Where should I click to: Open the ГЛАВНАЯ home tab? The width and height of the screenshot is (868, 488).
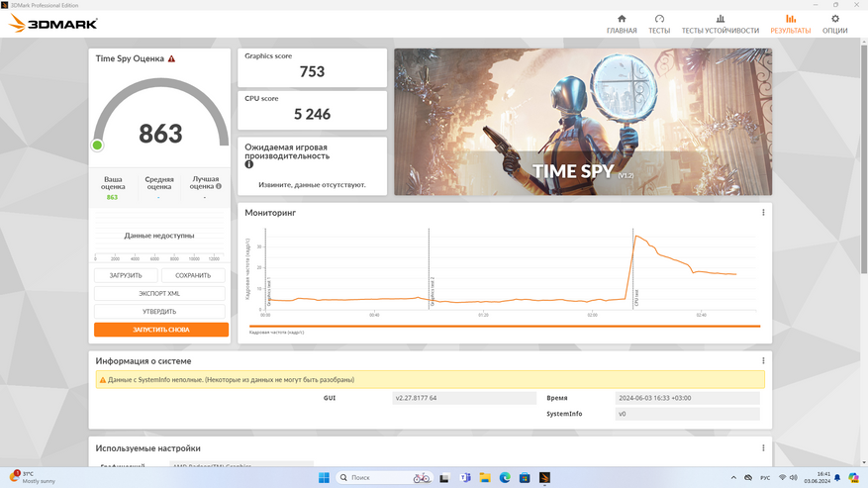(x=622, y=25)
